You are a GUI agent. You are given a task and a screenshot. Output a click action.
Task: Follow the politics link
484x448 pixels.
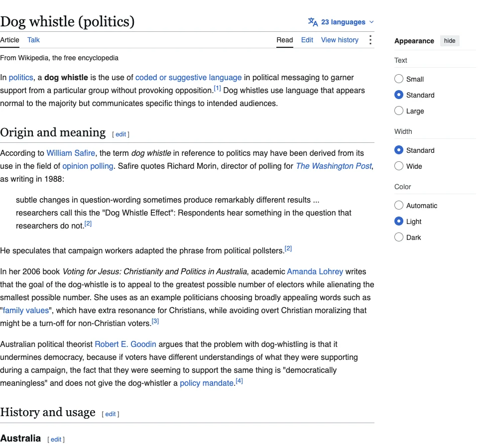click(x=21, y=78)
